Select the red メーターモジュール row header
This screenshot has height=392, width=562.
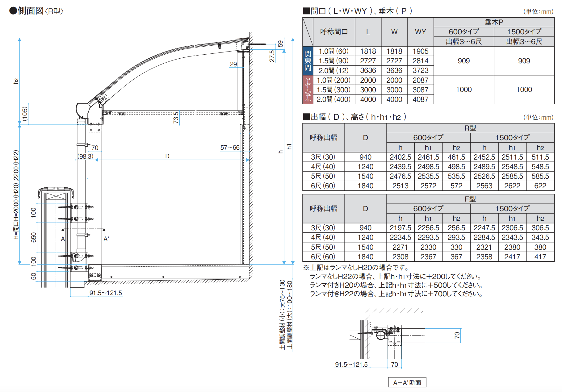[x=308, y=90]
